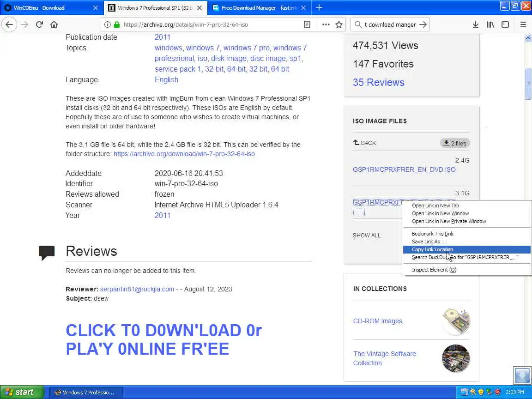Open page actions three-dot menu
532x399 pixels.
[x=326, y=24]
